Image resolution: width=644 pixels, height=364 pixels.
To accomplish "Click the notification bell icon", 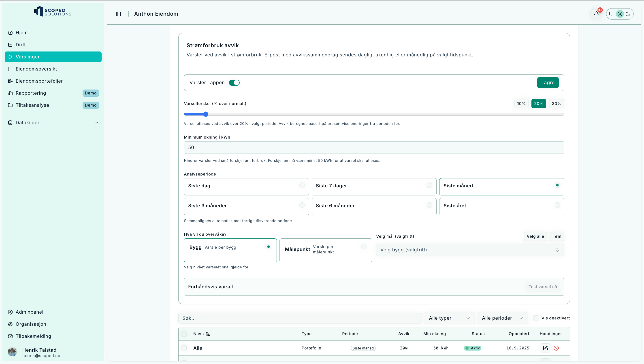I will coord(596,14).
